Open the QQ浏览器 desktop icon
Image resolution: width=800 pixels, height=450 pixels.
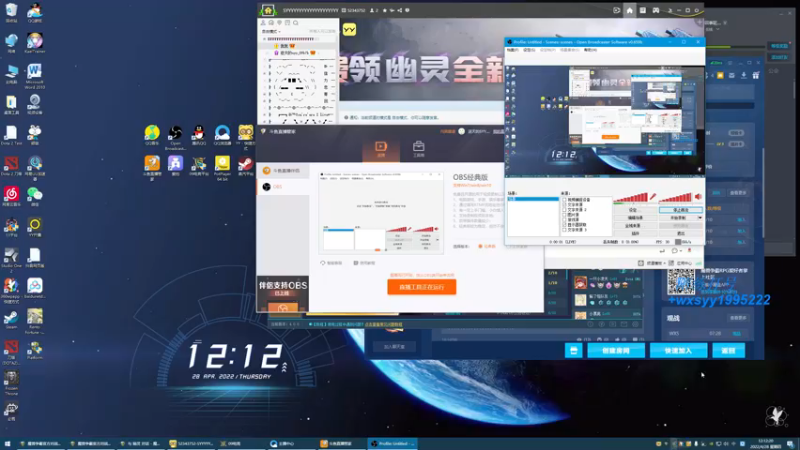(x=222, y=136)
